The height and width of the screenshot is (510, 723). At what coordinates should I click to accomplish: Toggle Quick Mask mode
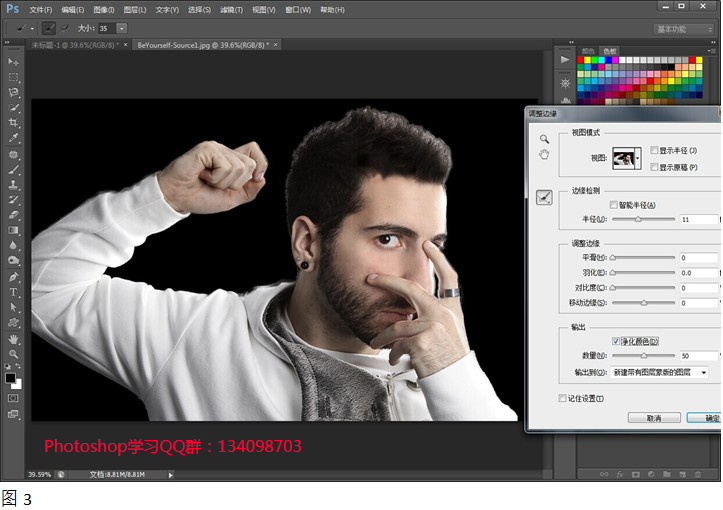13,398
